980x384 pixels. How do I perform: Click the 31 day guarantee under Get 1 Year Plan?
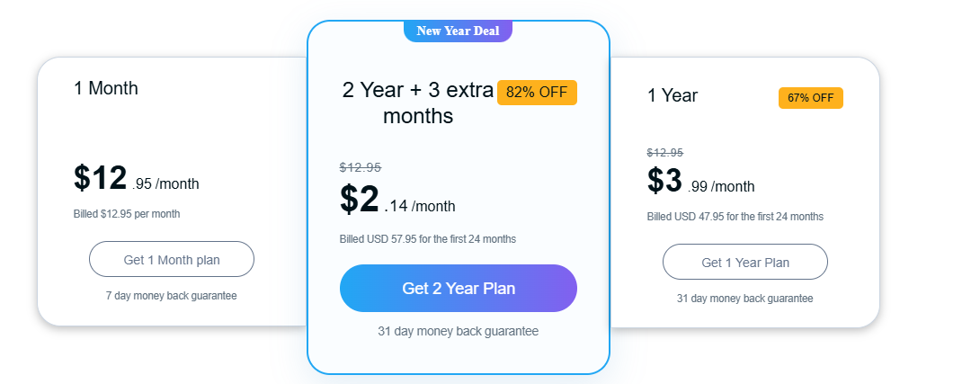pyautogui.click(x=745, y=299)
